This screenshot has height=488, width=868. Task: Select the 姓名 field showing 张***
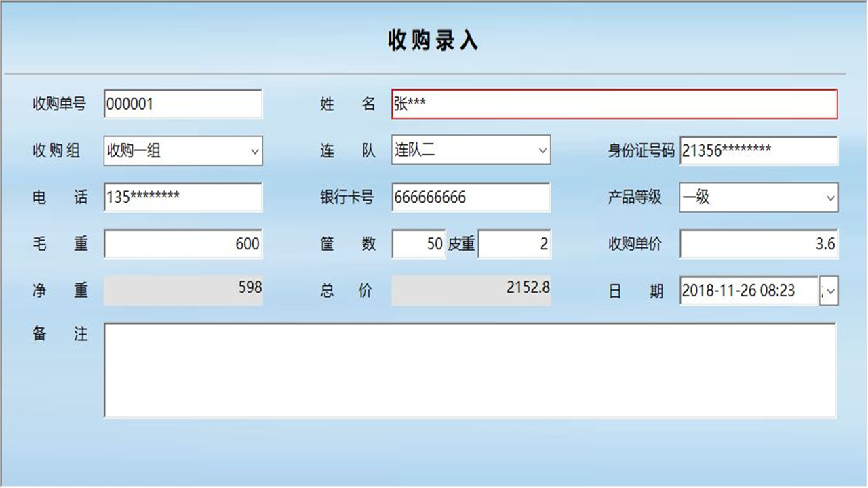point(610,104)
